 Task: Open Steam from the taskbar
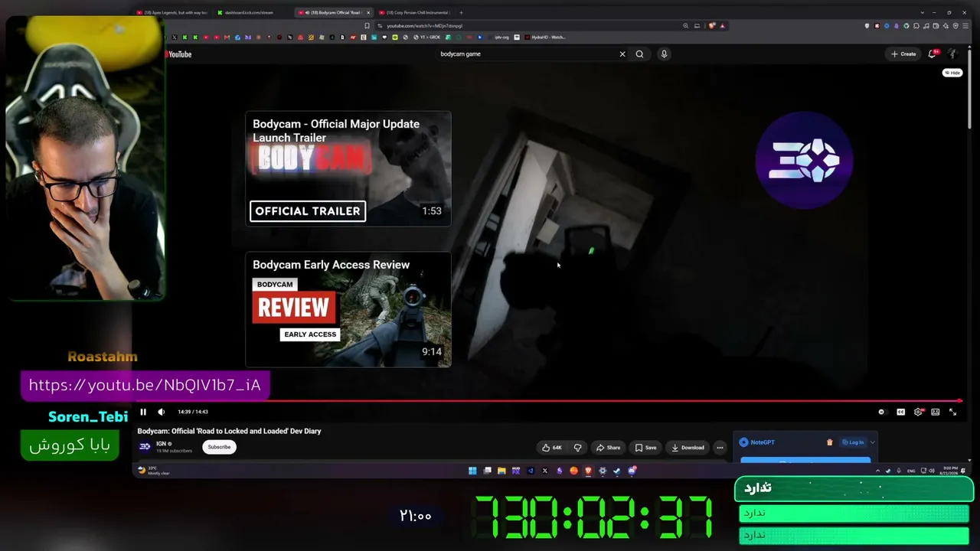pos(617,471)
